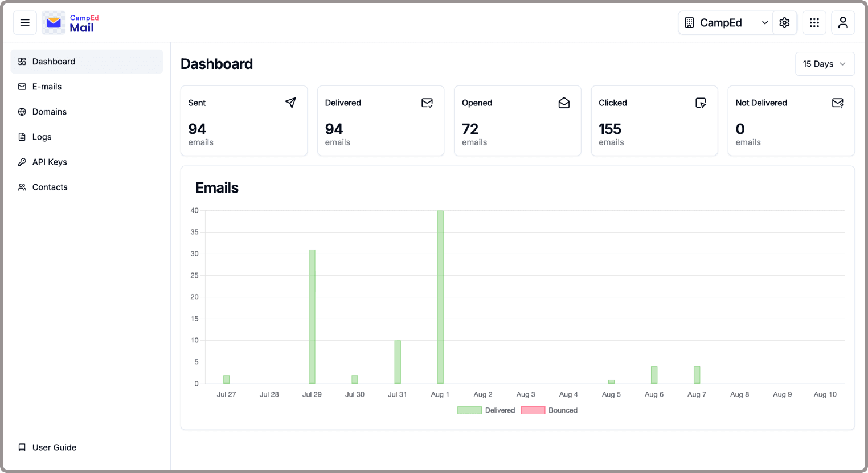Image resolution: width=868 pixels, height=473 pixels.
Task: Open Logs in the sidebar
Action: tap(87, 137)
